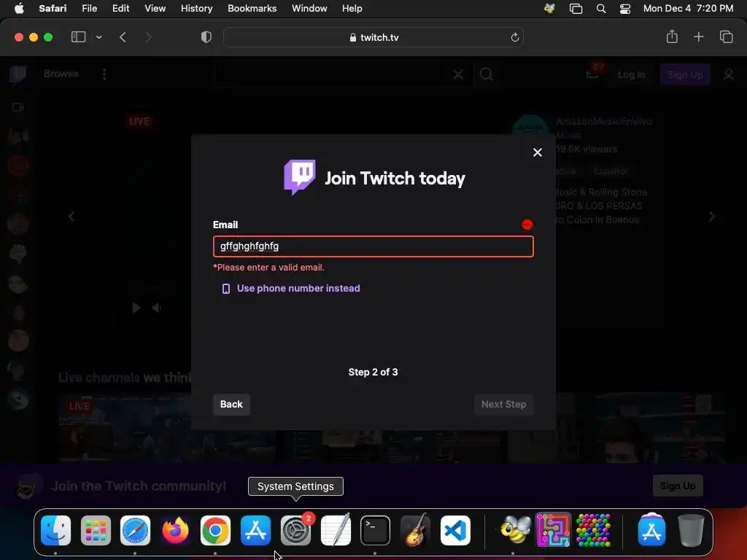Open the Safari Share button

click(672, 36)
